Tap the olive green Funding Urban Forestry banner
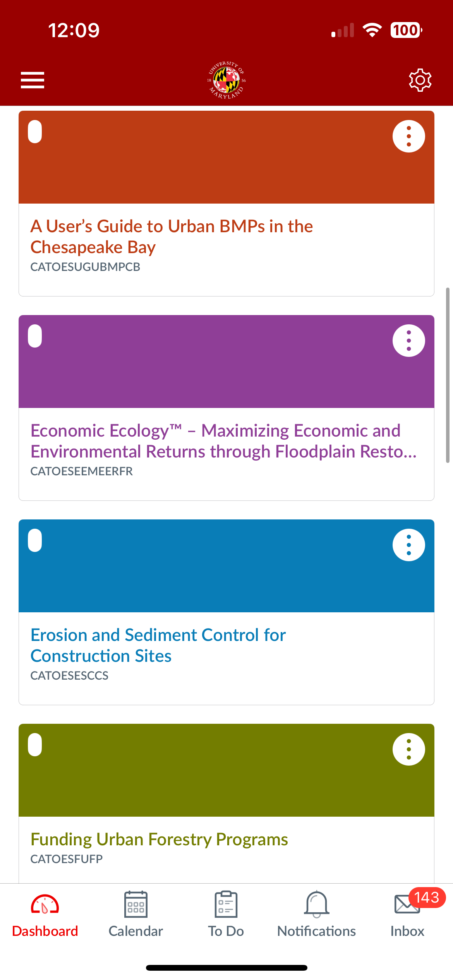This screenshot has height=980, width=453. [226, 770]
